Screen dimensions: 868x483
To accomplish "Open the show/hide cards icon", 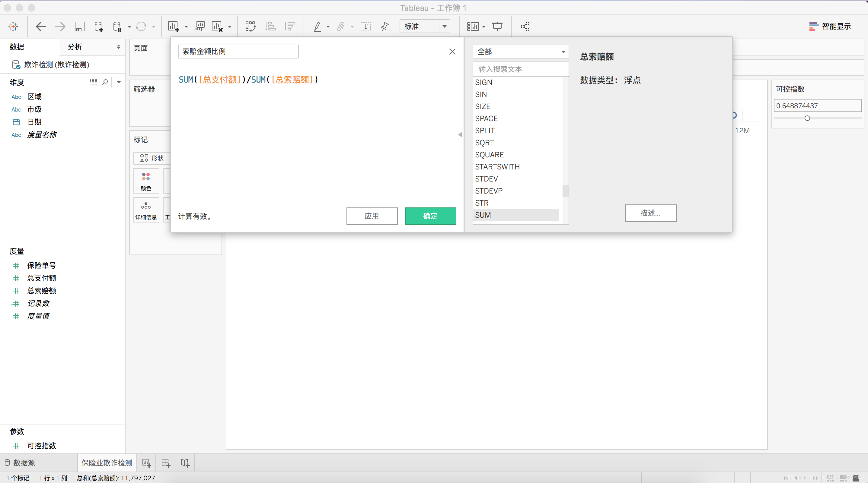I will pyautogui.click(x=473, y=26).
